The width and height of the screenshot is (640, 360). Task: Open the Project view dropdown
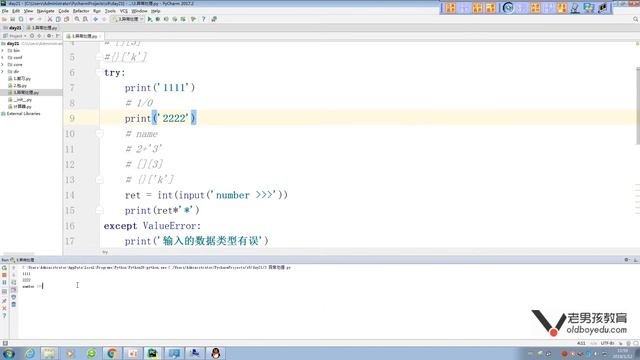pyautogui.click(x=15, y=36)
